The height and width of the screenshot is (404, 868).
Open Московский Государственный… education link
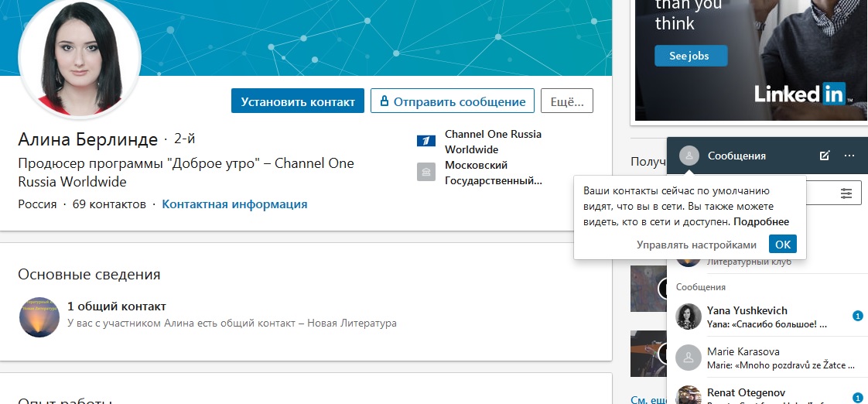coord(494,173)
